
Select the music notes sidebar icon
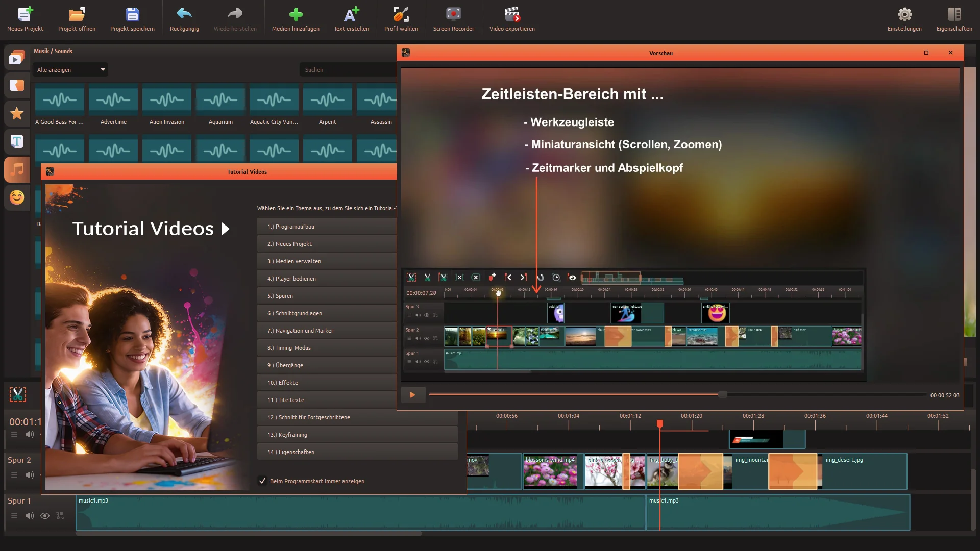point(17,169)
